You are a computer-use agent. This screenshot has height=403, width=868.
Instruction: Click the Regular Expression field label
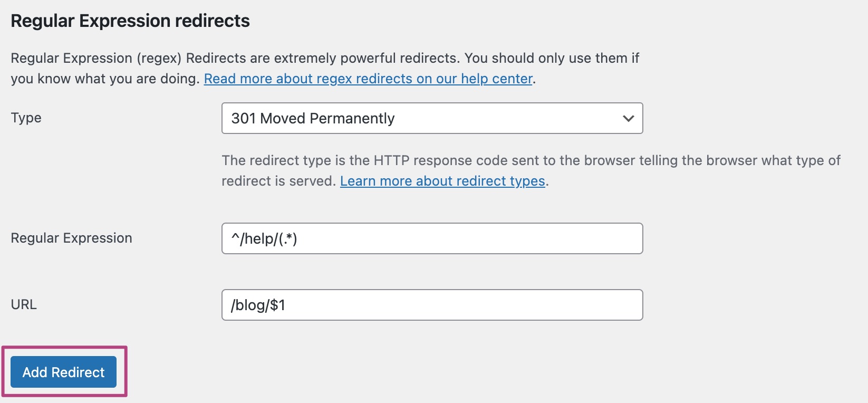coord(71,238)
